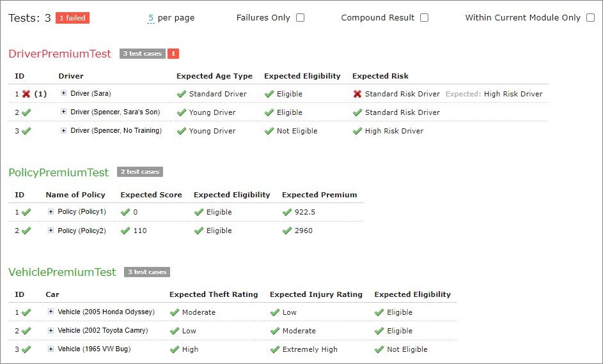Expand Policy (Policy1) input details
Image resolution: width=603 pixels, height=364 pixels.
click(51, 211)
